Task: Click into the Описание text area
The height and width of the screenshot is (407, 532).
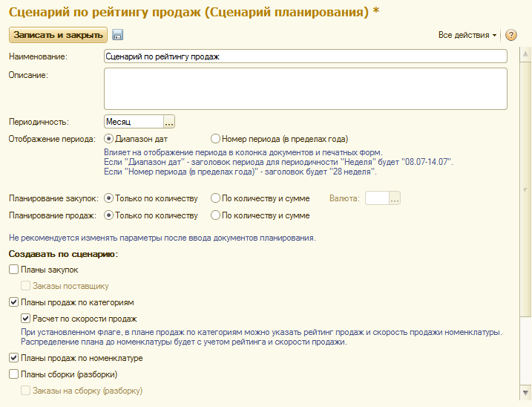Action: click(305, 88)
